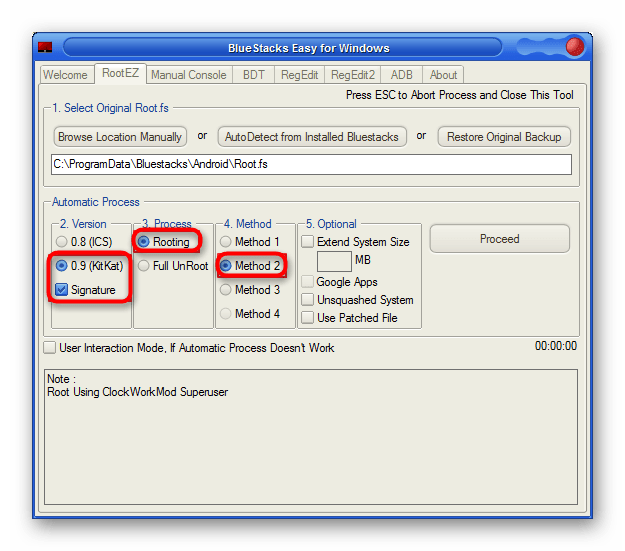This screenshot has height=551, width=625.
Task: Toggle the Google Apps checkbox
Action: [x=340, y=282]
